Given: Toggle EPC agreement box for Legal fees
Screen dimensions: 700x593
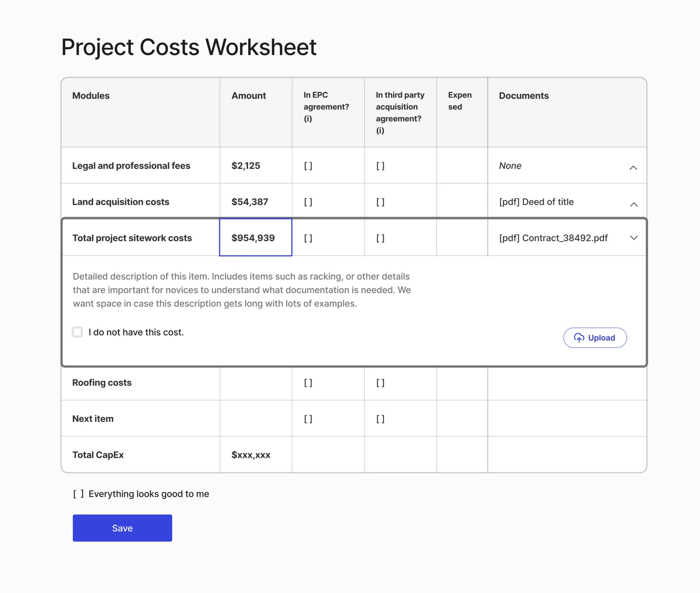Looking at the screenshot, I should pyautogui.click(x=308, y=166).
